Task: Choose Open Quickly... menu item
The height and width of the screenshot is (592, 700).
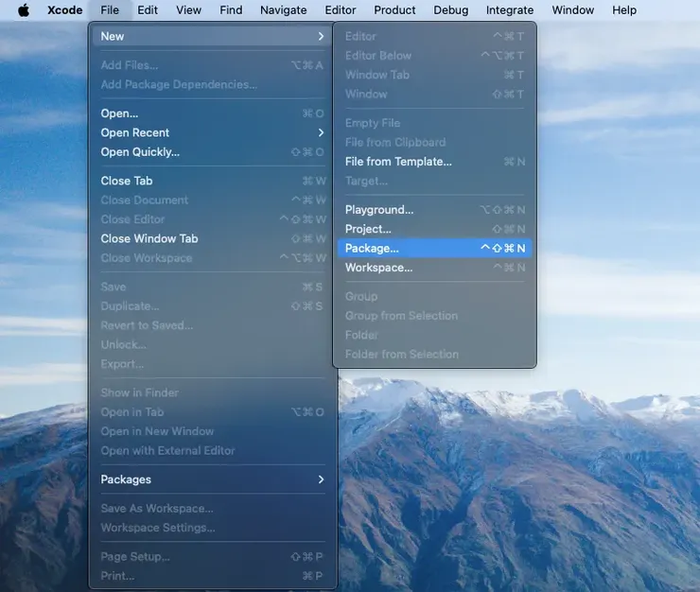Action: pos(212,152)
